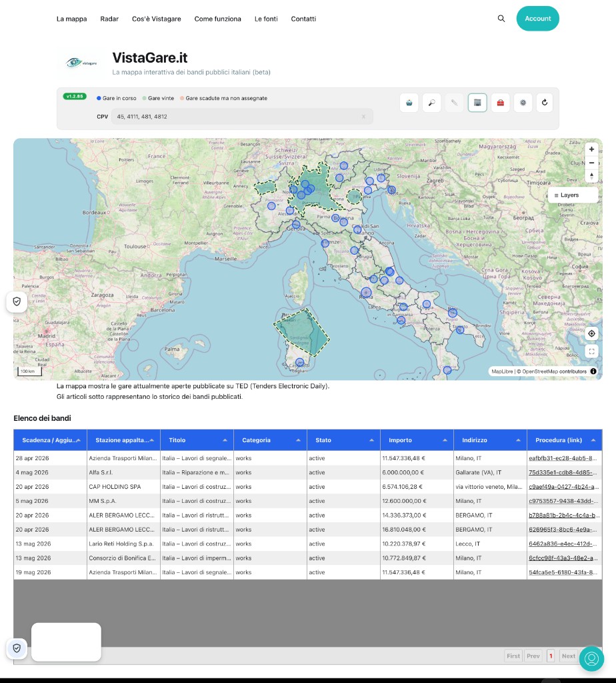Zoom out of the map with minus
This screenshot has height=683, width=616.
[591, 163]
